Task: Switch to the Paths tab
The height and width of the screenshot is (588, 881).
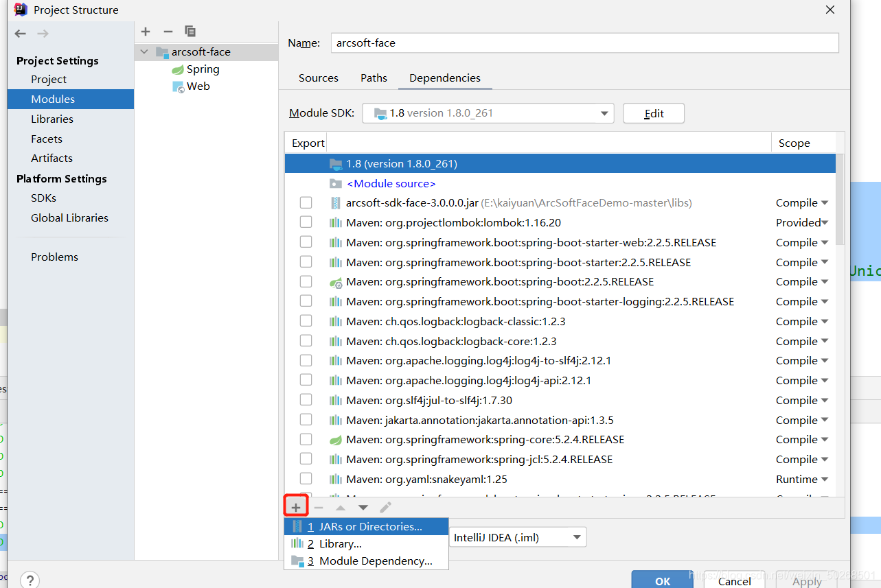Action: point(374,78)
